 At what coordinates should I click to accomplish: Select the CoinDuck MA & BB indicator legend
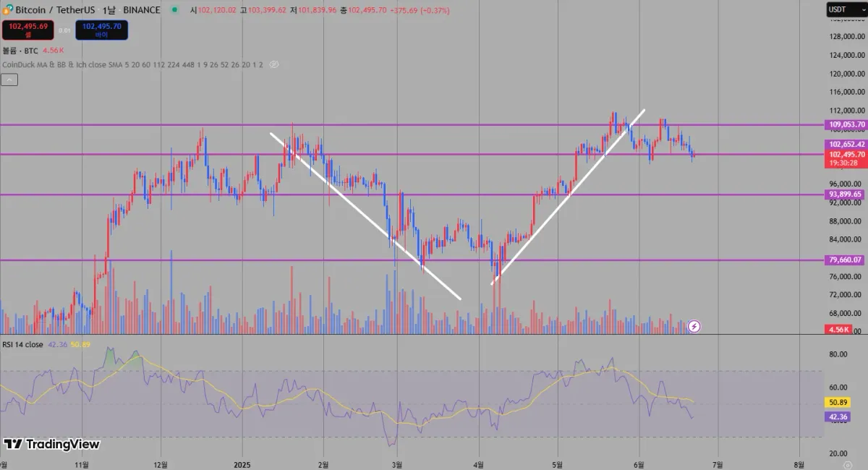tap(132, 64)
